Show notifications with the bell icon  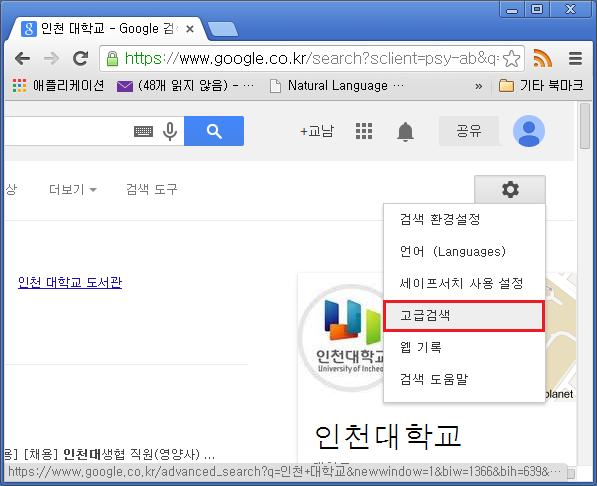[x=405, y=132]
